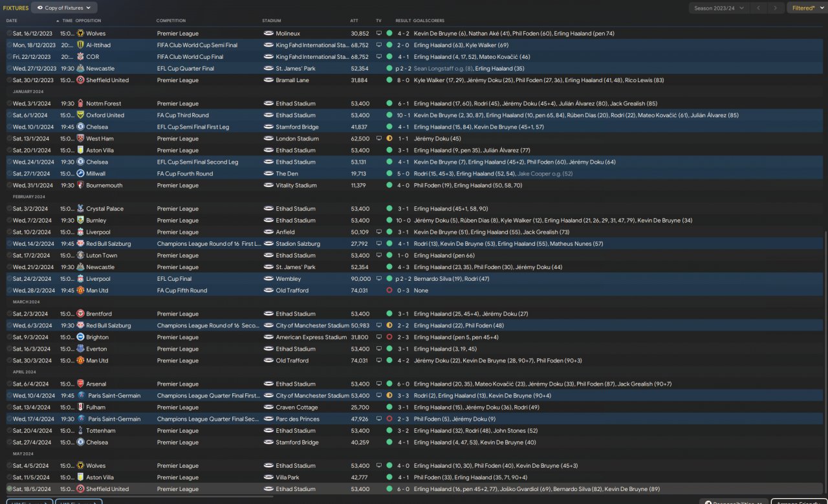The width and height of the screenshot is (828, 504).
Task: Click the Oxford United club badge
Action: 80,115
